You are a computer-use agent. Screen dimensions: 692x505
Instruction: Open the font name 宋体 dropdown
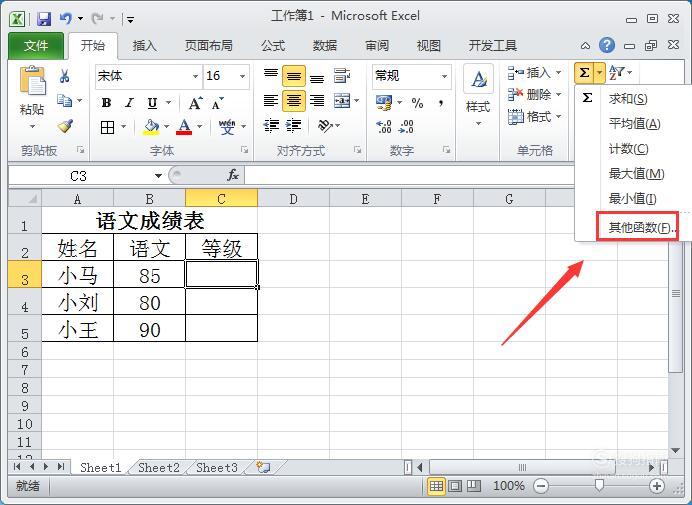pos(195,76)
